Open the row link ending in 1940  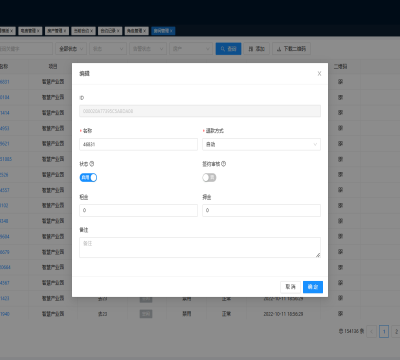coord(5,314)
